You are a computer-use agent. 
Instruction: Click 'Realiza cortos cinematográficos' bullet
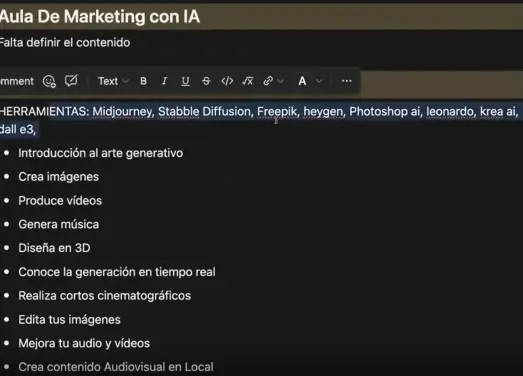104,296
